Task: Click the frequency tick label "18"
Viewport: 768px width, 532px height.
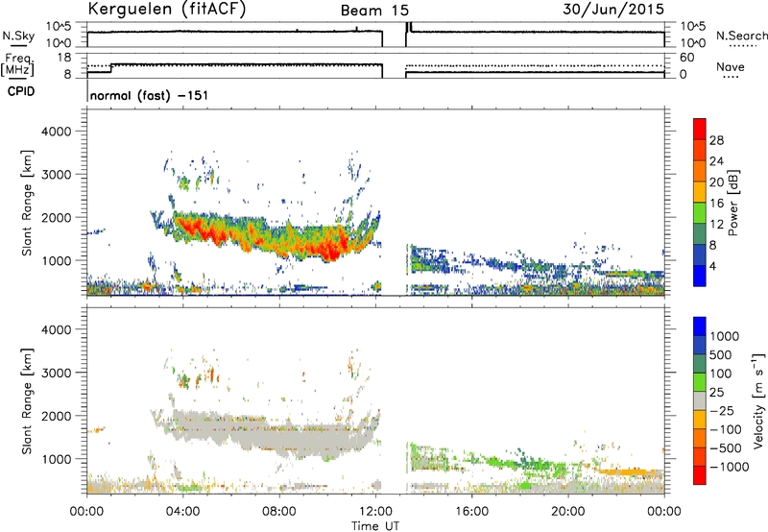Action: click(x=63, y=58)
